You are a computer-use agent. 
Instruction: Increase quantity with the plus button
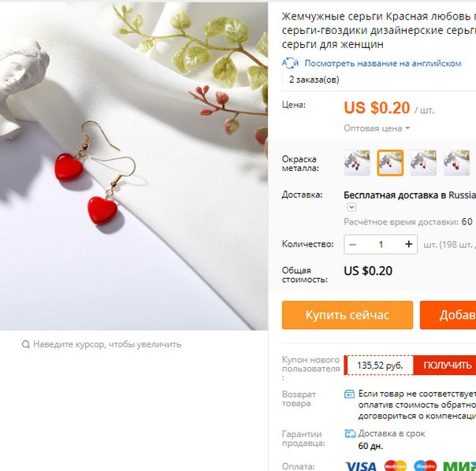[x=408, y=244]
